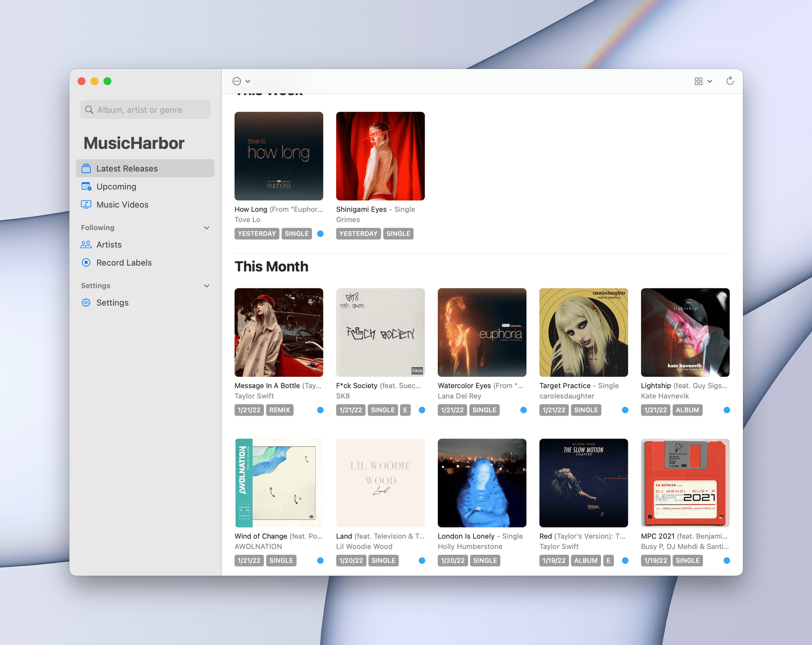Open Record Labels under Following
Viewport: 812px width, 645px height.
coord(145,263)
